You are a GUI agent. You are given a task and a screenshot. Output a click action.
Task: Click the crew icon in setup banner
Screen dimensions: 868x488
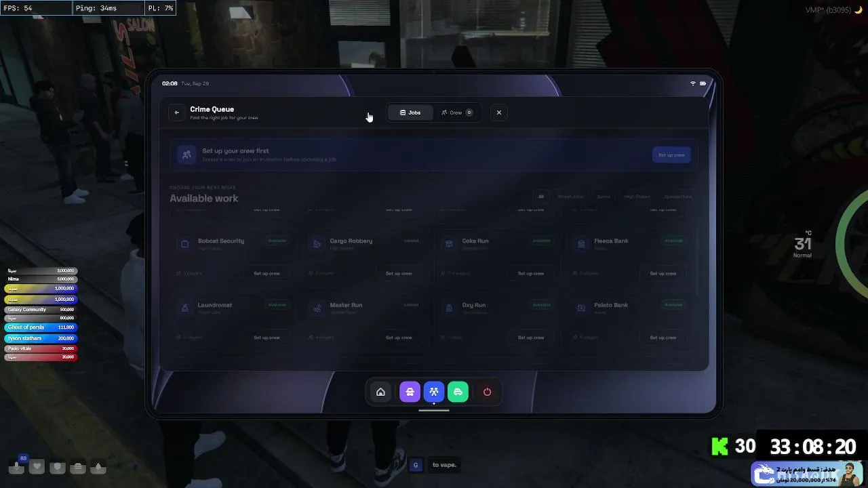point(186,155)
